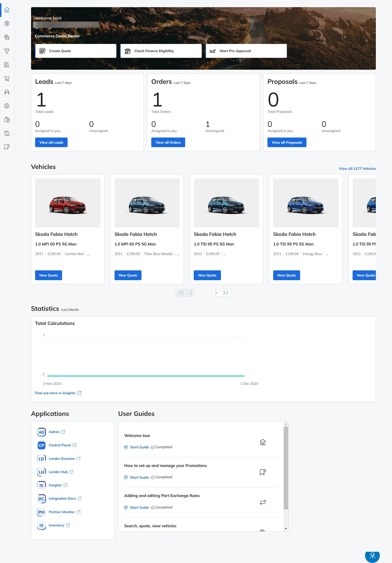Open View all Orders
The width and height of the screenshot is (392, 563).
(168, 142)
